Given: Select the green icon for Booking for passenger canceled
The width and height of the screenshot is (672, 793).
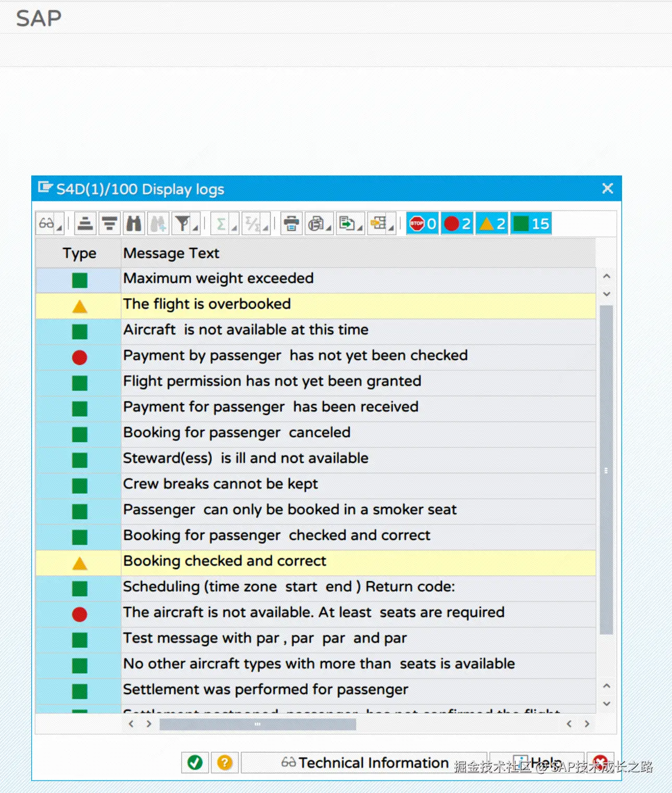Looking at the screenshot, I should (80, 434).
